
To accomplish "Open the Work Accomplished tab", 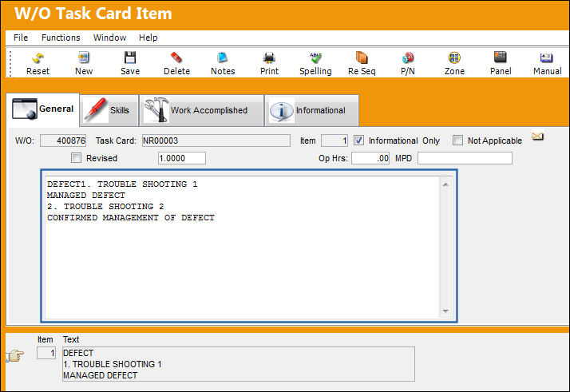I will click(x=202, y=110).
